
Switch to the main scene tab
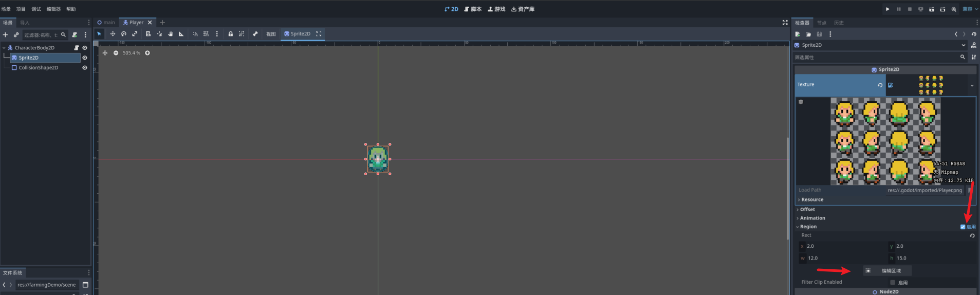[x=106, y=23]
